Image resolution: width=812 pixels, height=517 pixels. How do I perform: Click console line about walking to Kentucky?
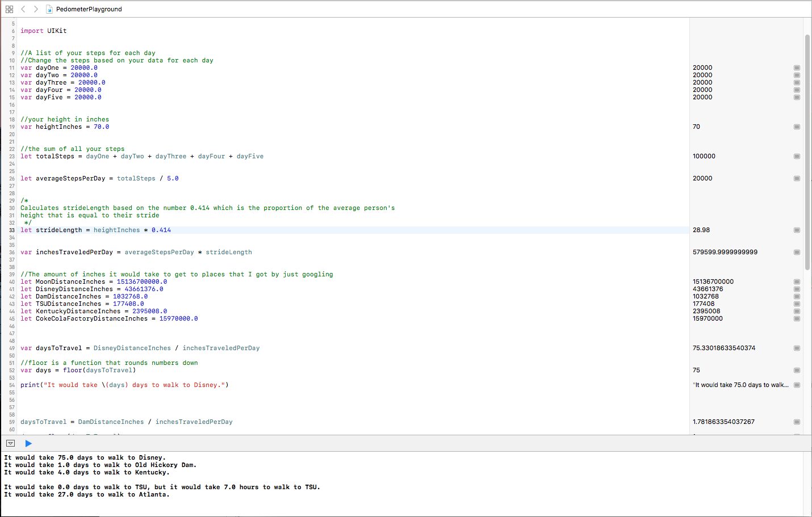(87, 472)
